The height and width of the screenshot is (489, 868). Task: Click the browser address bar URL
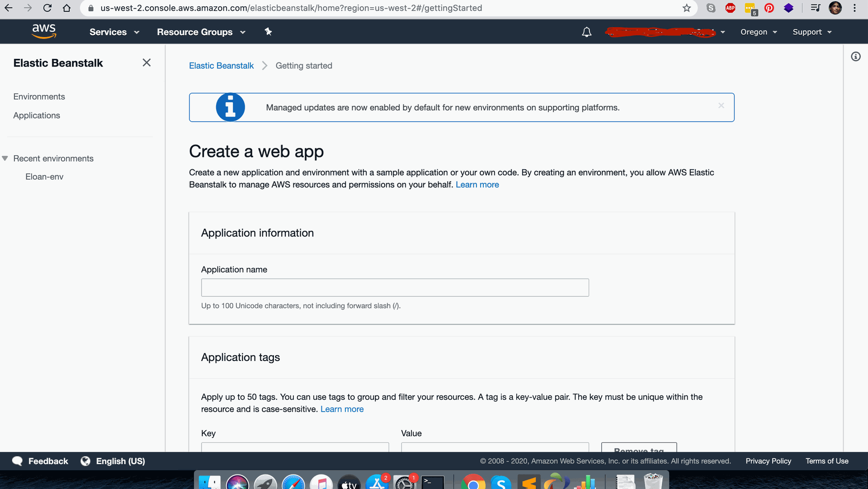tap(291, 8)
